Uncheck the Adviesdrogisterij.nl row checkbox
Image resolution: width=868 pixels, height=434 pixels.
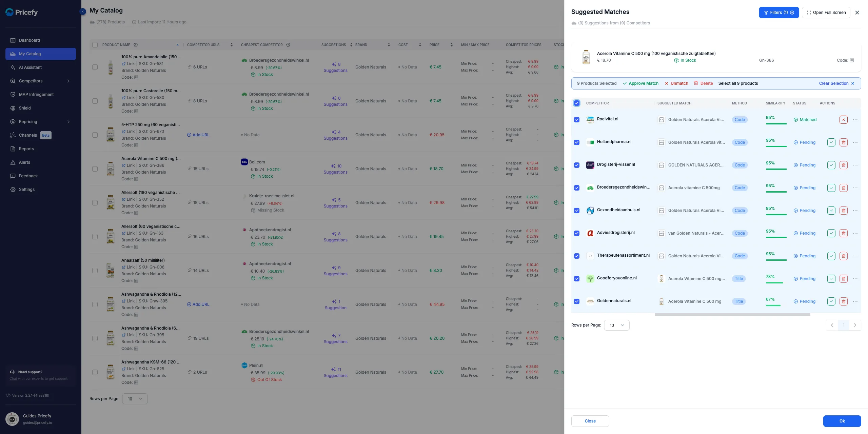(577, 233)
